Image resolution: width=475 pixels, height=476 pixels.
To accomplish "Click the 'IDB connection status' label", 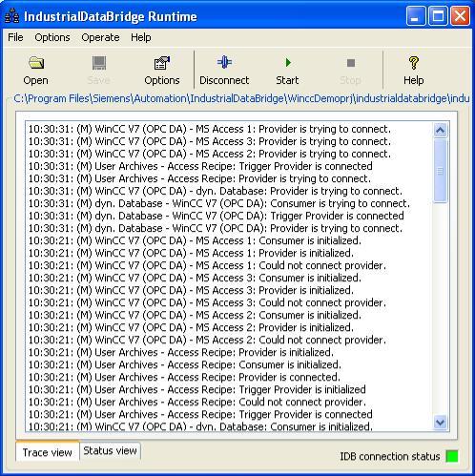I will (x=390, y=457).
